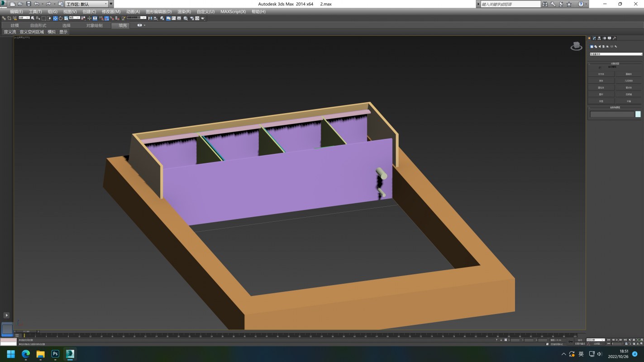Toggle Spinner Snap

click(x=117, y=18)
